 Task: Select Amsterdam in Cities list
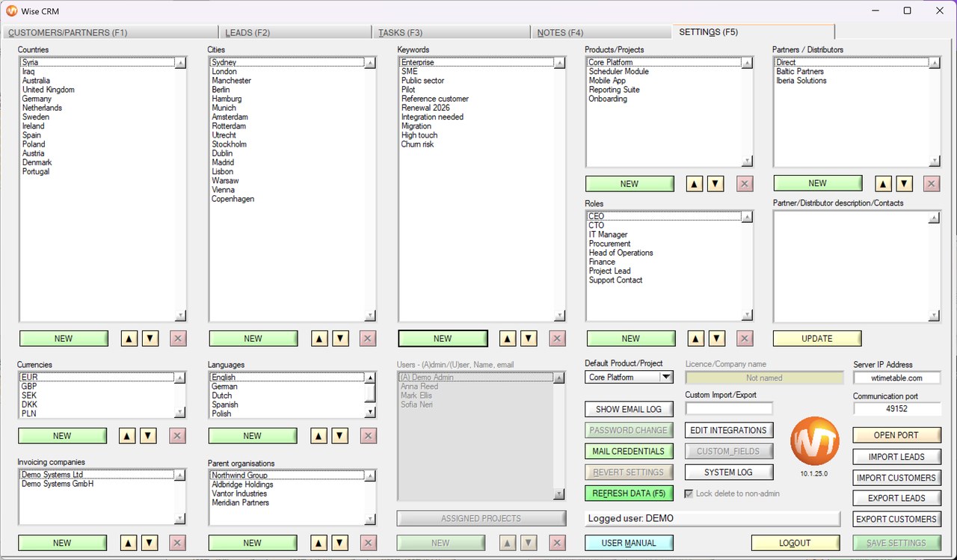tap(230, 117)
